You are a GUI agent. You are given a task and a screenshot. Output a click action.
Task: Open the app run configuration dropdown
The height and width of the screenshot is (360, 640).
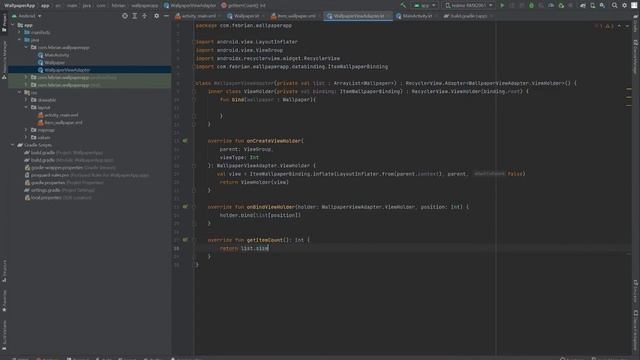(x=424, y=5)
